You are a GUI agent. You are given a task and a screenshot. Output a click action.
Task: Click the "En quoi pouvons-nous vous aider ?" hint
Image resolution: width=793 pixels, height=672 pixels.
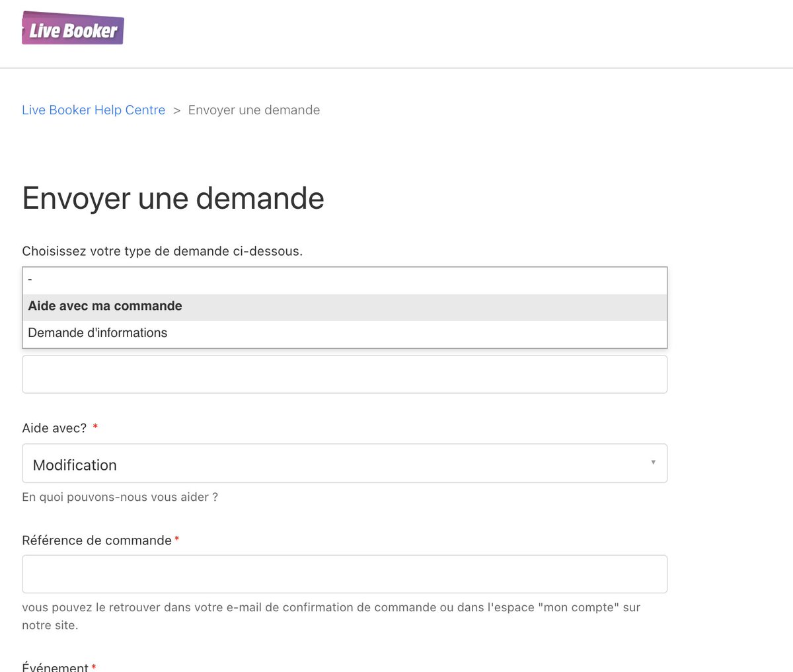point(120,497)
